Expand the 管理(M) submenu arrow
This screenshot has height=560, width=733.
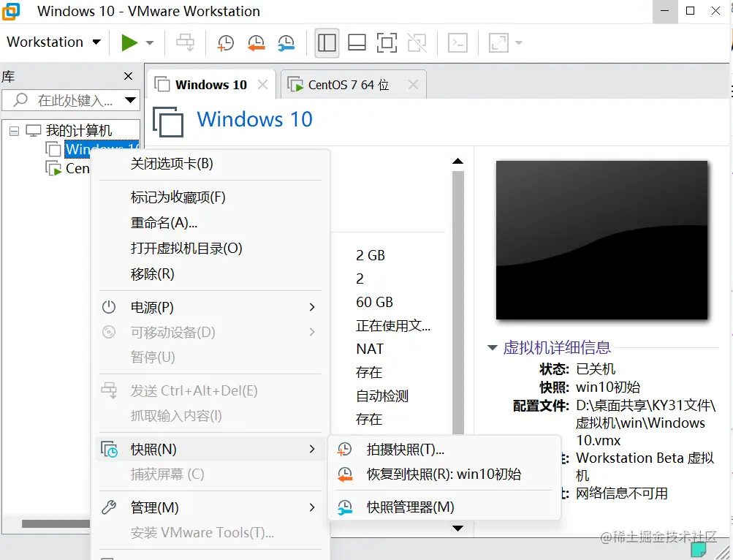tap(312, 507)
